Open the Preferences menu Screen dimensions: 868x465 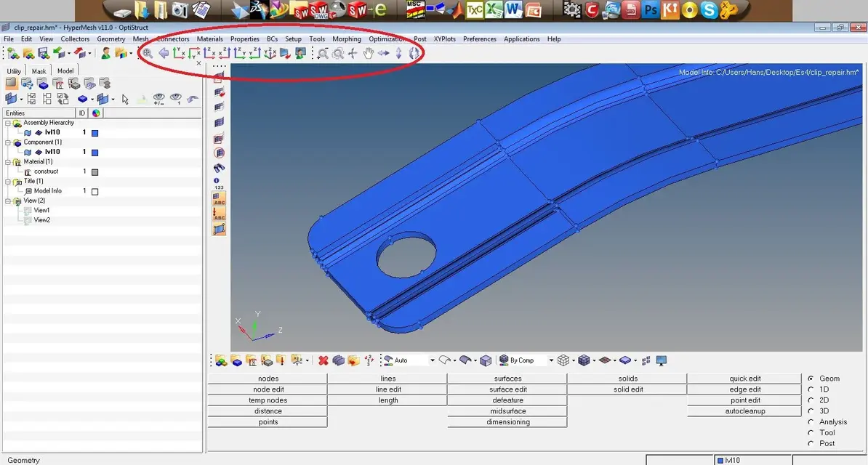[479, 39]
